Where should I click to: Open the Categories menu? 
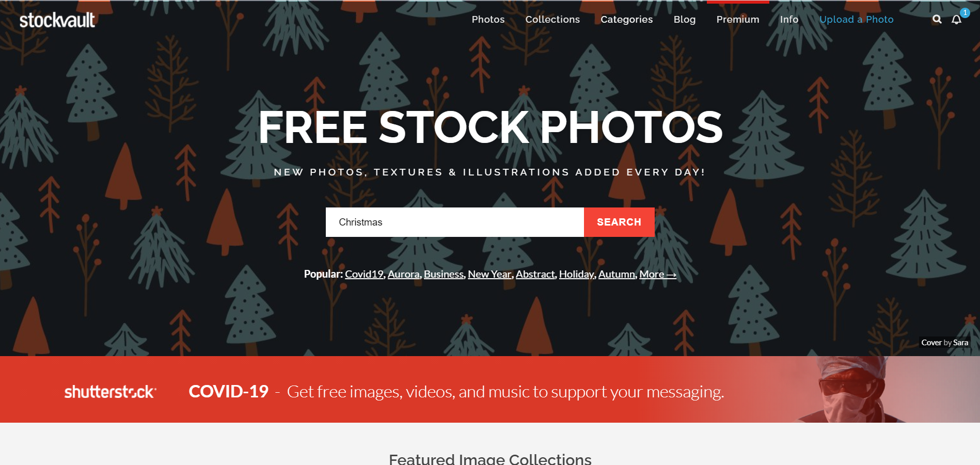tap(626, 20)
